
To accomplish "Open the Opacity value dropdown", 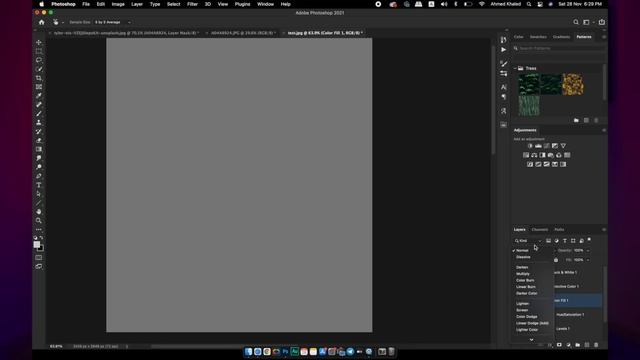I will 588,251.
